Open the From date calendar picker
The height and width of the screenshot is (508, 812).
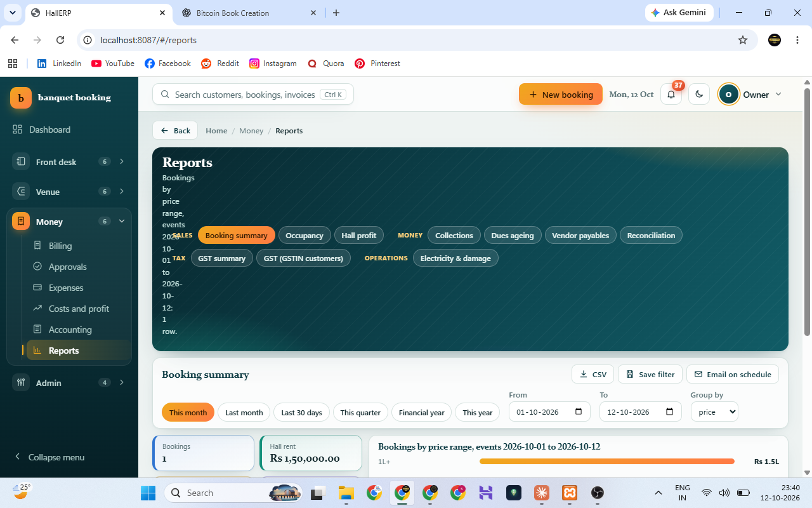coord(579,412)
